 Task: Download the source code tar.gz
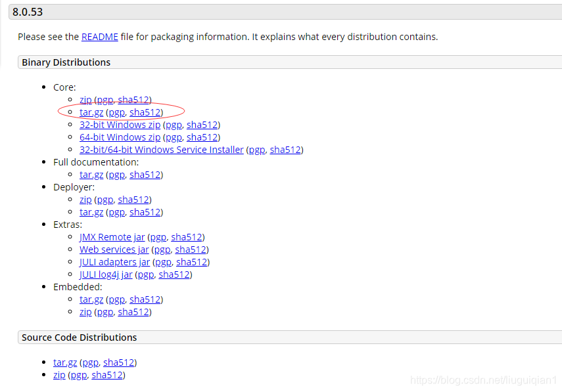(65, 362)
